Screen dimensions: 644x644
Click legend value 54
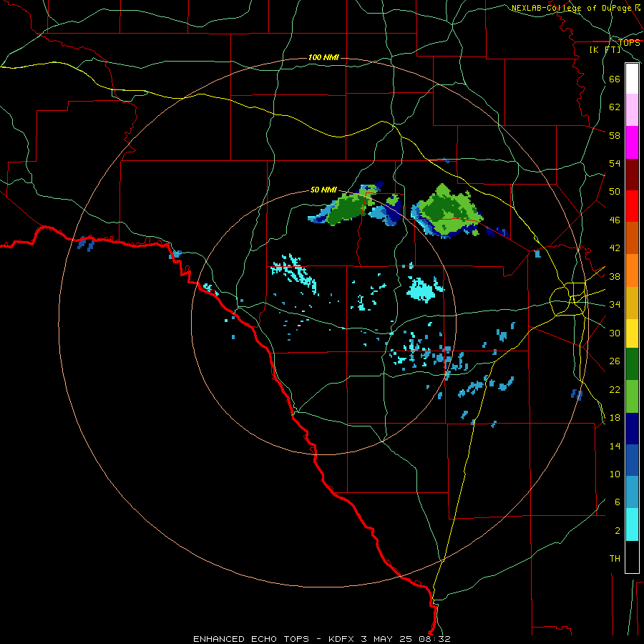tap(615, 163)
